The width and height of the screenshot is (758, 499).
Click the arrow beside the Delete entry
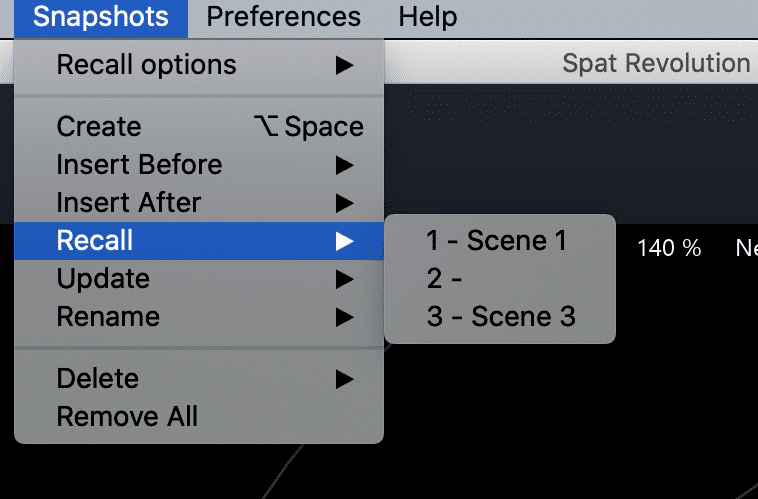click(x=344, y=379)
